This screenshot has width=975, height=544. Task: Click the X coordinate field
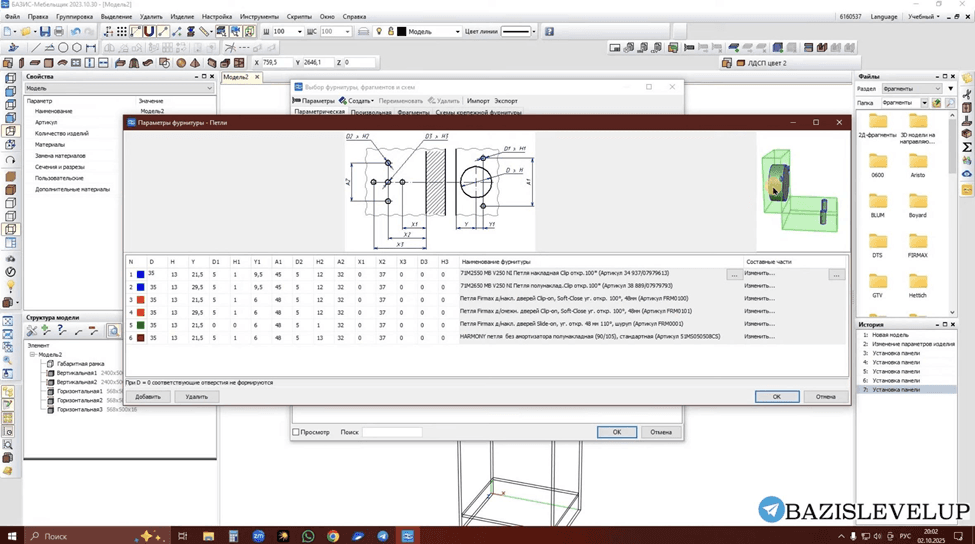(276, 63)
